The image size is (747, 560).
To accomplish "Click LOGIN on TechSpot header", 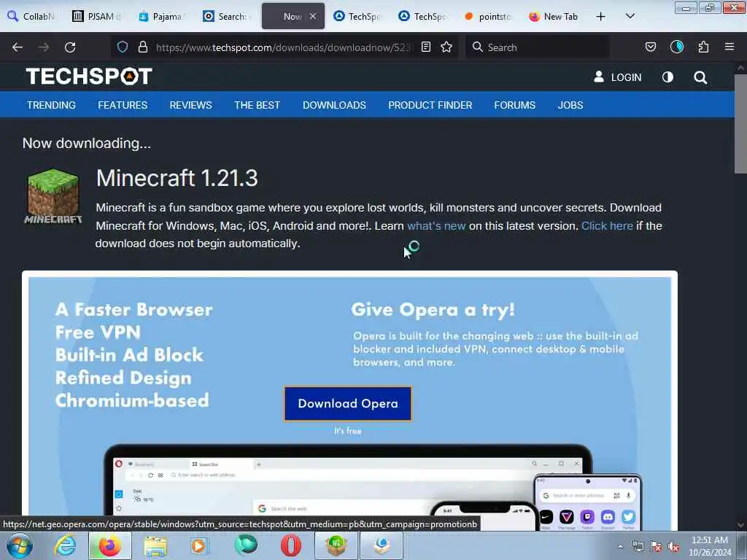I will [x=618, y=77].
